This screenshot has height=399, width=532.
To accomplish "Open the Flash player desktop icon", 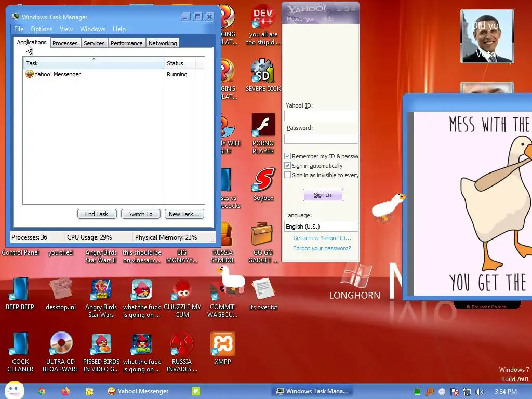I will click(263, 134).
